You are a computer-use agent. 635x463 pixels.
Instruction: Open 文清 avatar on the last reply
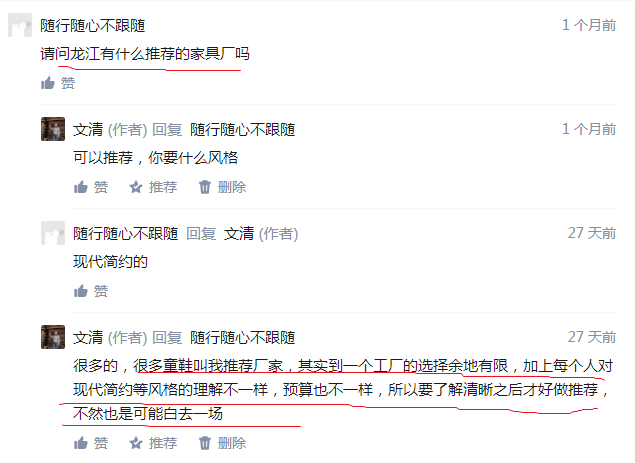click(x=53, y=337)
